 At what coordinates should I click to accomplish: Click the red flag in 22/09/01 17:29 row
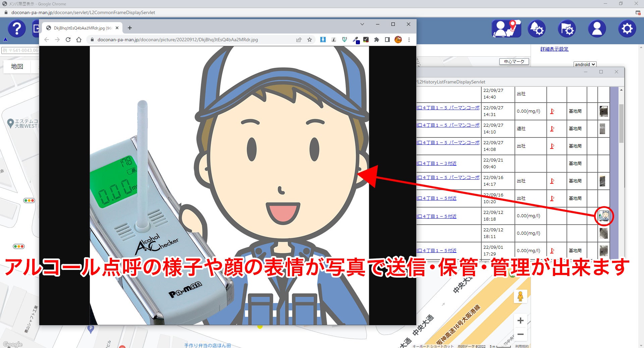(552, 250)
